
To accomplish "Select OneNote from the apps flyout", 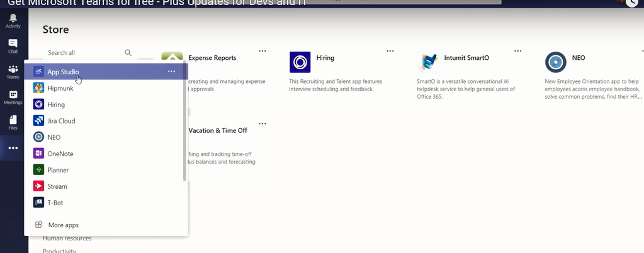I will (60, 154).
